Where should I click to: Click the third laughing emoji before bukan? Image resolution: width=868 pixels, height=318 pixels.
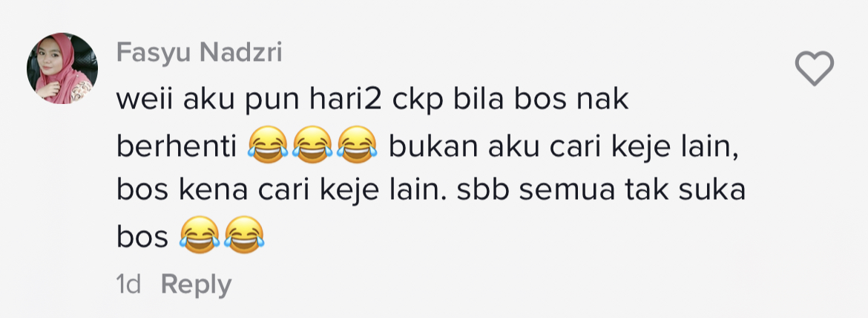pyautogui.click(x=357, y=146)
